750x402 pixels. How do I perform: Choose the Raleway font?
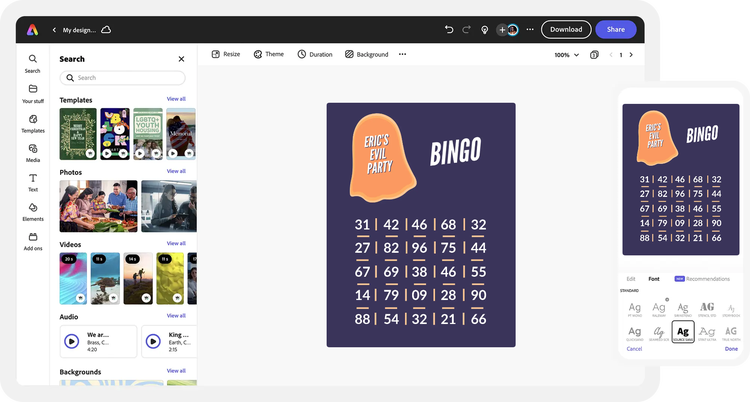(x=659, y=309)
